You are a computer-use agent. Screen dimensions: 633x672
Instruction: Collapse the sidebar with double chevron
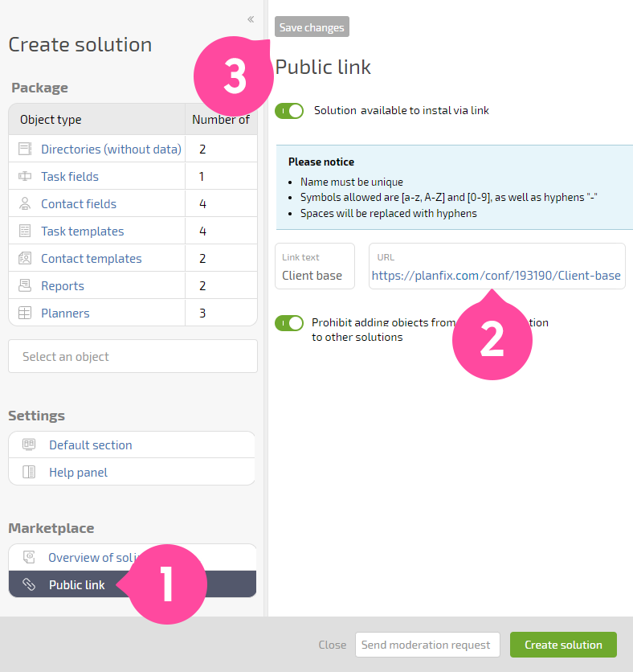point(251,19)
